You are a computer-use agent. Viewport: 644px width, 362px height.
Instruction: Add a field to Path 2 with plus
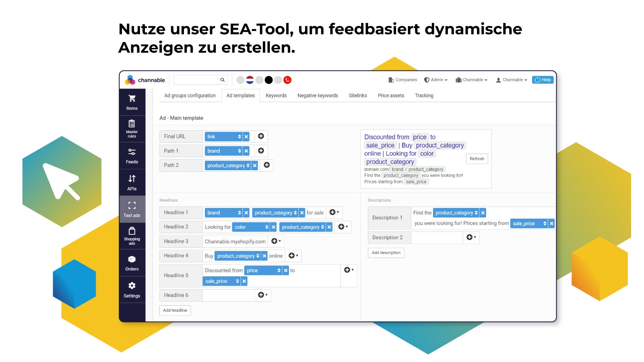(x=266, y=165)
